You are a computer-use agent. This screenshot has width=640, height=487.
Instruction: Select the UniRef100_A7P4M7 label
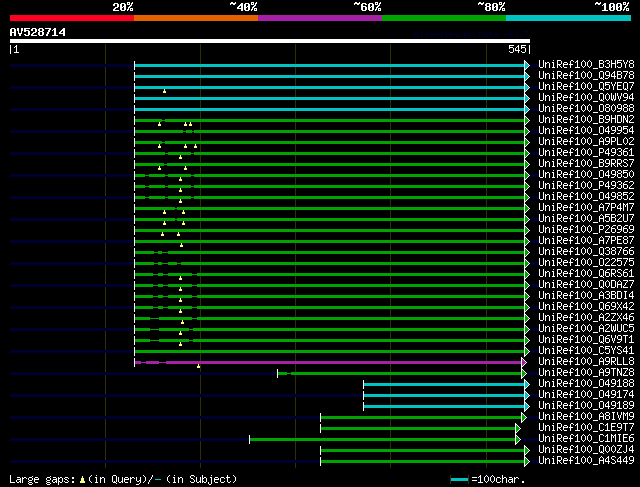(586, 208)
